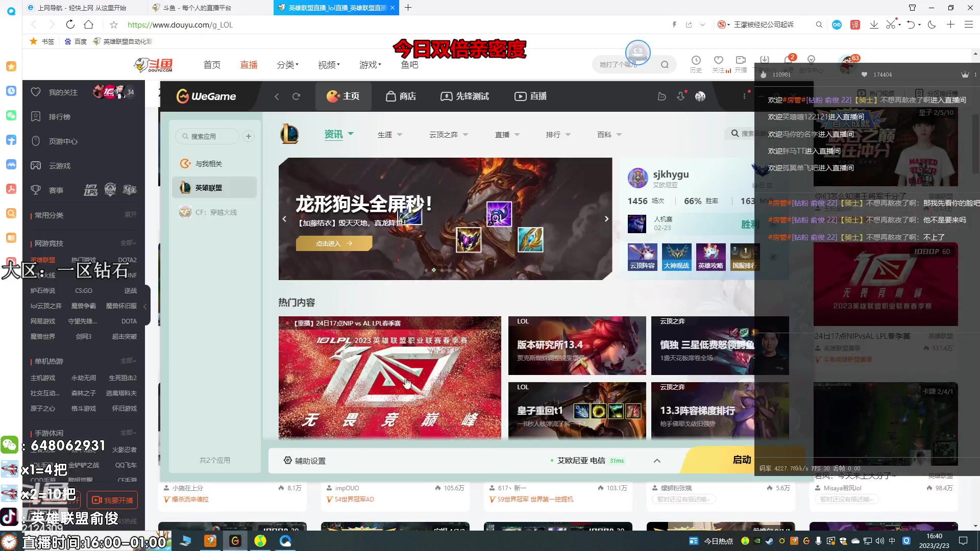The image size is (980, 551).
Task: Bookmark this page with the star icon
Action: [x=114, y=24]
